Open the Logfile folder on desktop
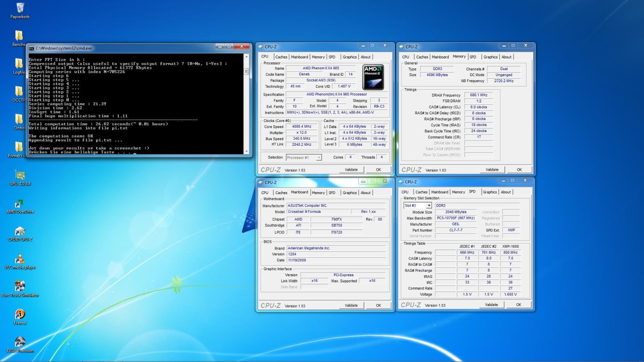The width and height of the screenshot is (644, 362). (19, 63)
